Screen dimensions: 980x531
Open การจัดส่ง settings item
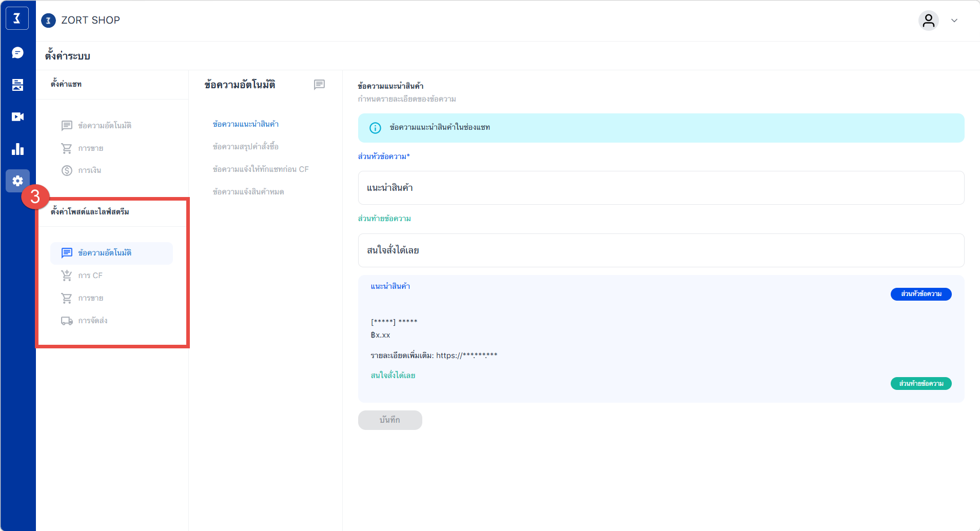click(x=92, y=321)
